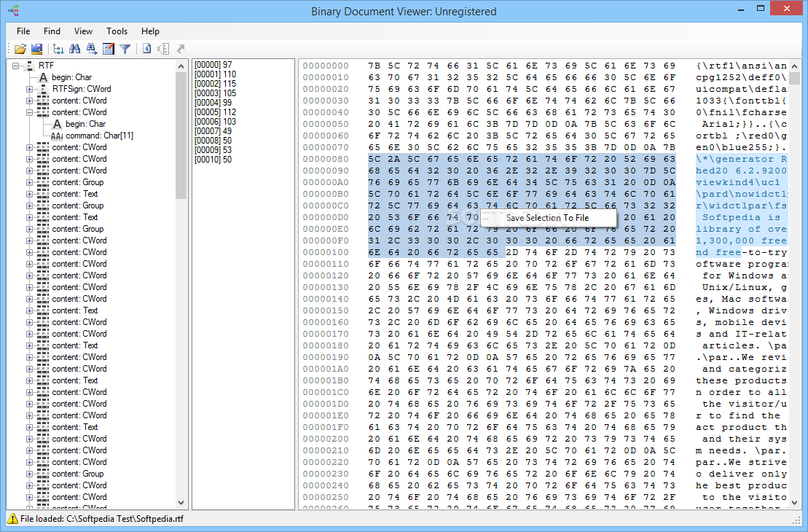Click tree panel scrollbar up arrow
The image size is (808, 532).
[181, 66]
